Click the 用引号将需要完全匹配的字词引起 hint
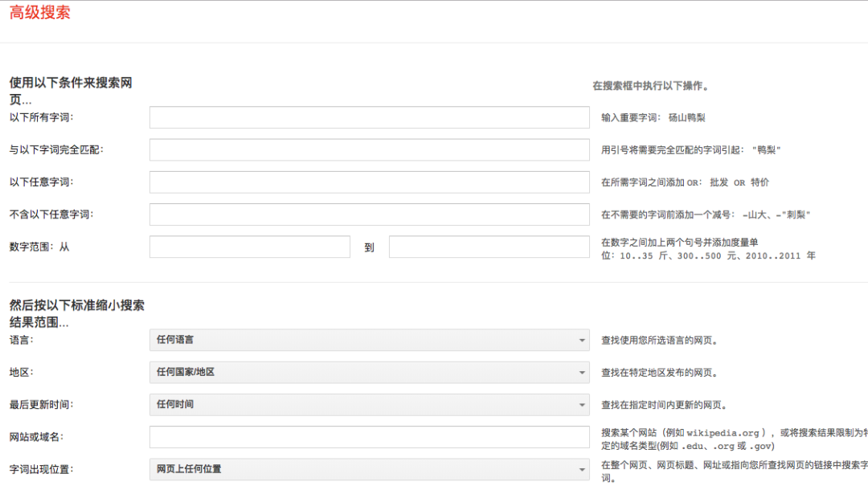Screen dimensions: 868x486 (691, 150)
